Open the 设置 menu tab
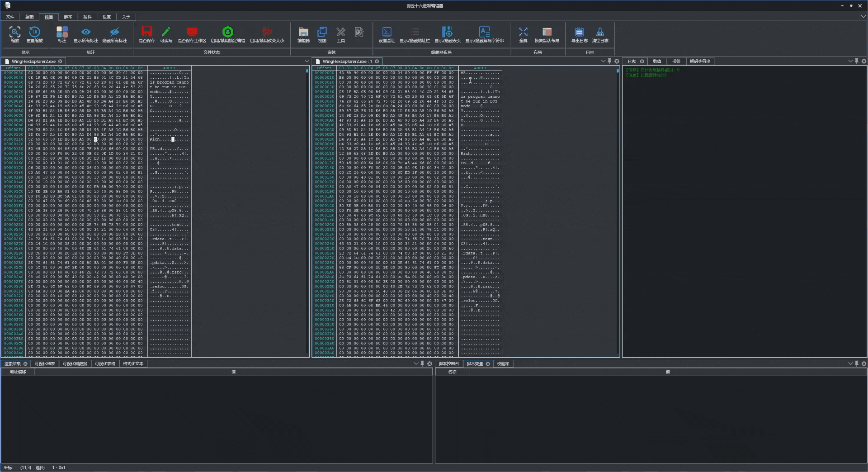 [x=107, y=17]
